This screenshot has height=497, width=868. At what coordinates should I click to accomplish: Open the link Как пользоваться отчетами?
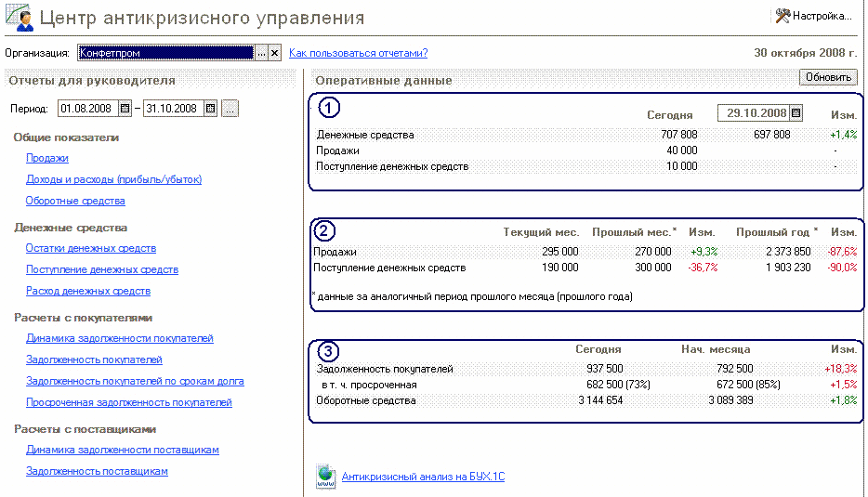[x=358, y=53]
